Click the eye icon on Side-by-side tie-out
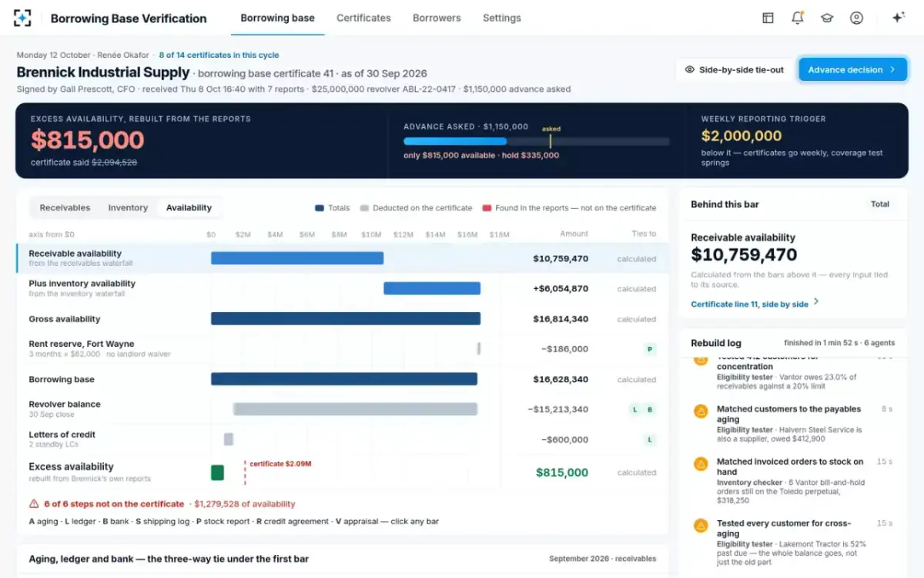The image size is (924, 578). [x=690, y=69]
